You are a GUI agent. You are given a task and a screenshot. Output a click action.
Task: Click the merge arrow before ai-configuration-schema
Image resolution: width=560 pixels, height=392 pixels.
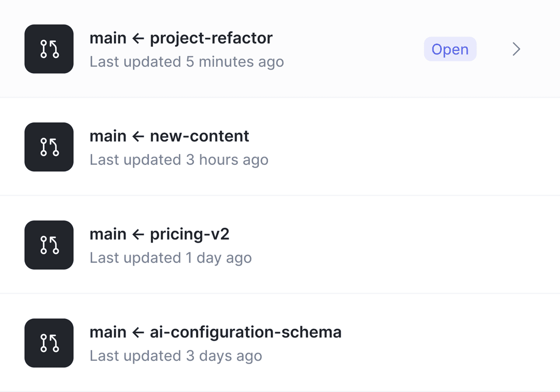138,332
